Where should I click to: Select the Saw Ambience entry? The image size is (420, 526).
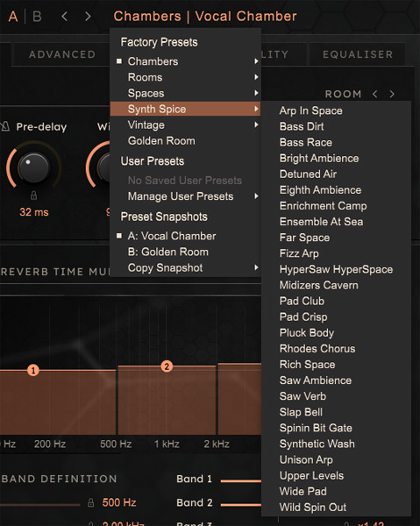pyautogui.click(x=336, y=380)
